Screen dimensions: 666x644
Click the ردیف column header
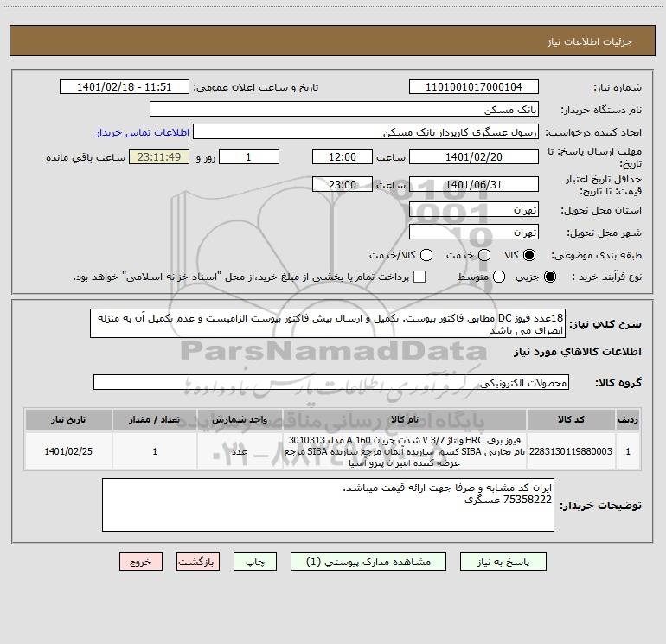628,420
